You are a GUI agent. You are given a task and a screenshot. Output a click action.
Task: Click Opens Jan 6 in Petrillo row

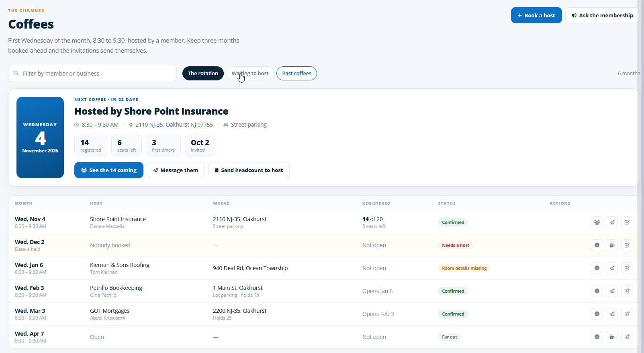click(377, 291)
